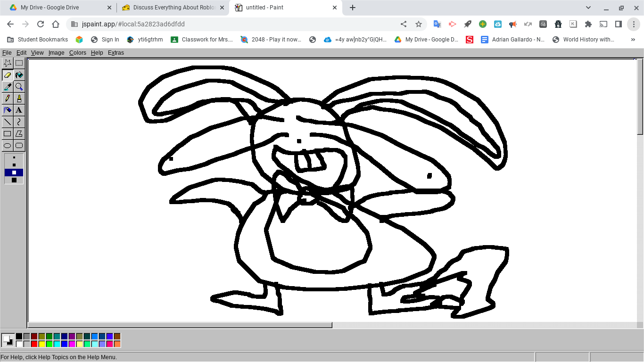
Task: Open the View menu
Action: pyautogui.click(x=37, y=53)
